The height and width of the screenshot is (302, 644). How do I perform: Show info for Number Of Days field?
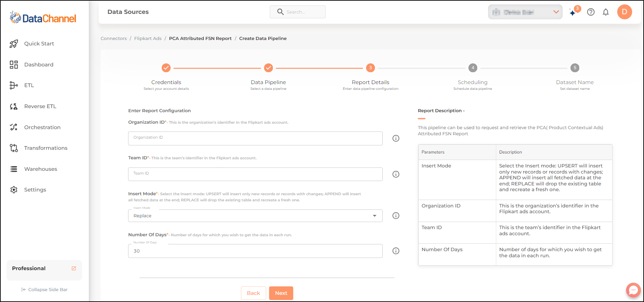(x=396, y=251)
